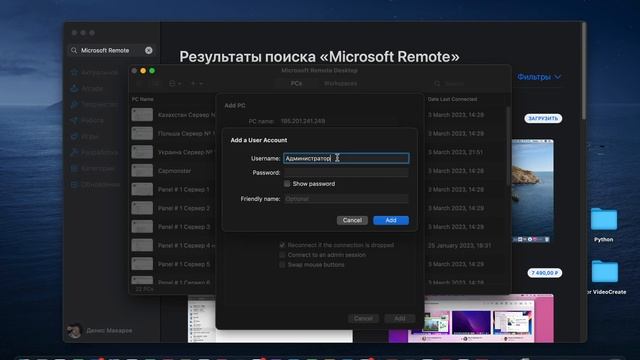Clear the App Store search field
The width and height of the screenshot is (640, 360).
pyautogui.click(x=149, y=50)
